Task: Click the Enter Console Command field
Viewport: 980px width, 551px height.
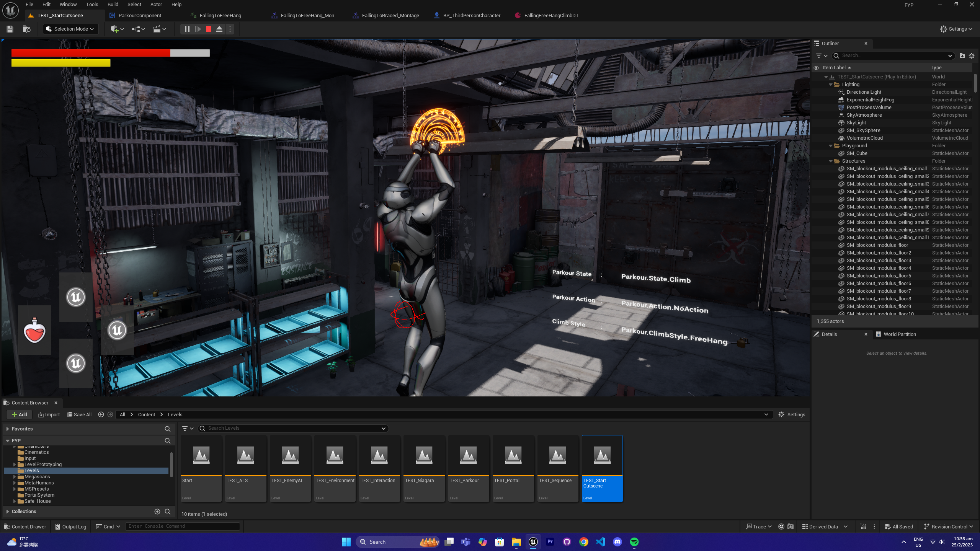Action: coord(183,527)
